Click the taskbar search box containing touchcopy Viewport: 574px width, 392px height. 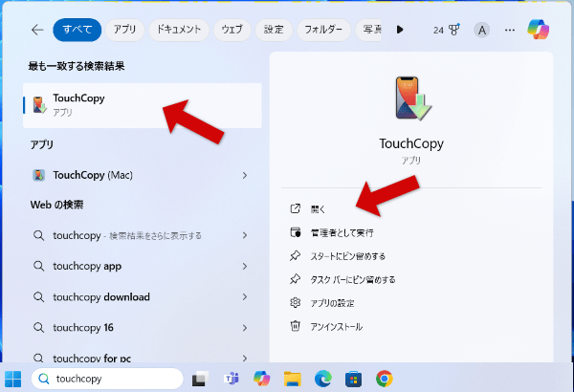[107, 379]
